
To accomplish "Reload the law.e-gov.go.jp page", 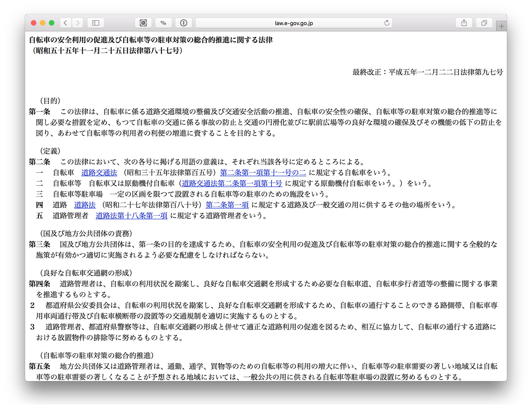I will pos(386,23).
